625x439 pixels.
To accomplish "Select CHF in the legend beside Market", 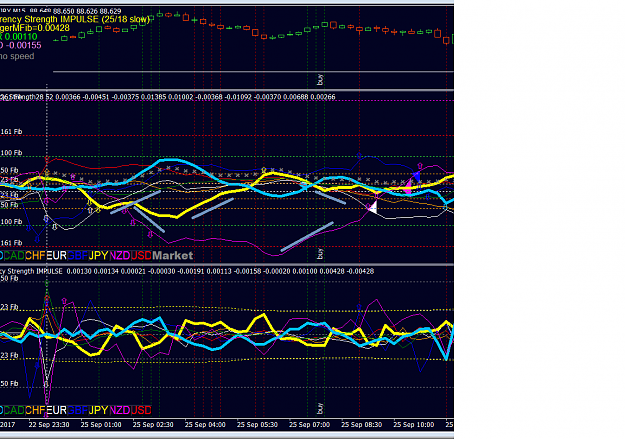I will (35, 256).
